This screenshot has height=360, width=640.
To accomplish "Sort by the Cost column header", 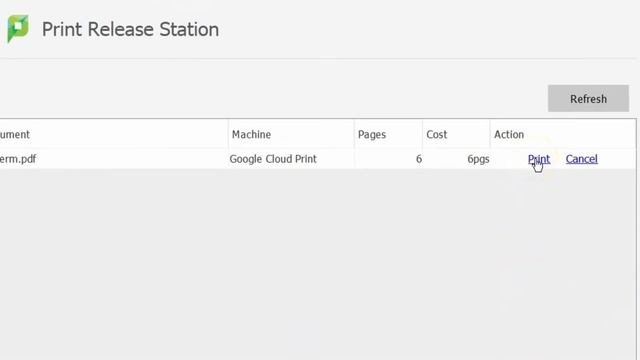I will point(456,134).
